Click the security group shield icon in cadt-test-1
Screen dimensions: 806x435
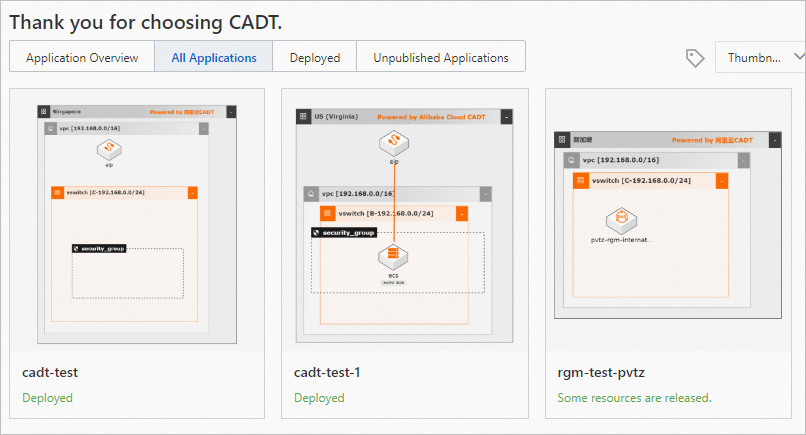(316, 232)
